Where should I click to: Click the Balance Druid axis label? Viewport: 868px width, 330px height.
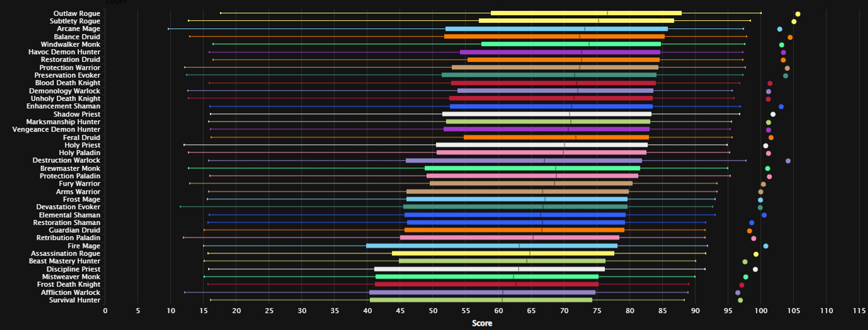pos(77,37)
